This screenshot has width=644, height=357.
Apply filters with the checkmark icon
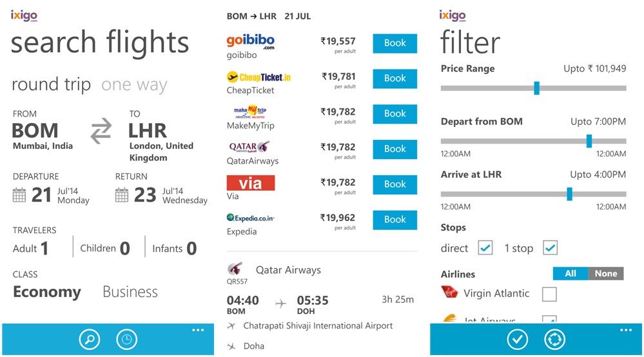517,340
